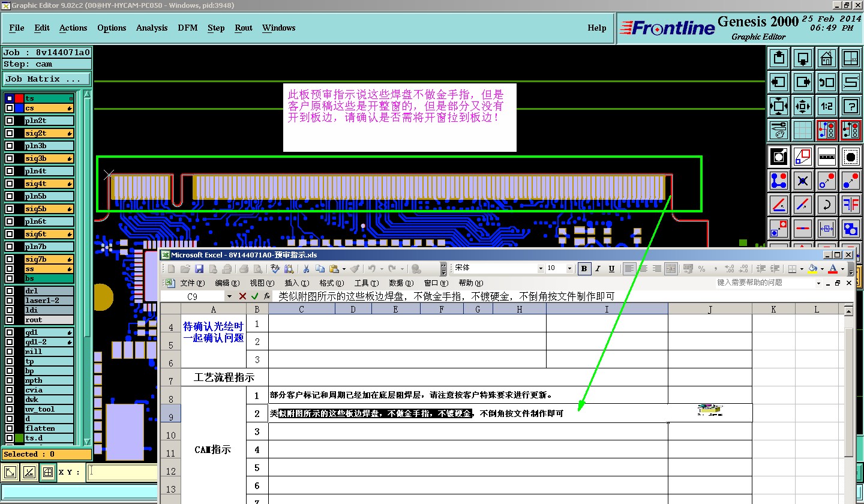Screen dimensions: 864x504
Task: Toggle the checkbox for layer gdl
Action: [10, 332]
